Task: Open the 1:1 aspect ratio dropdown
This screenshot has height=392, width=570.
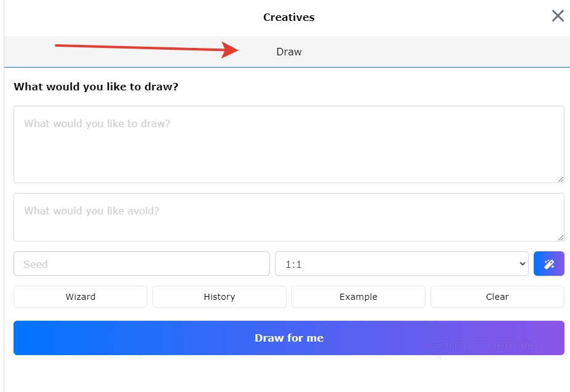Action: point(402,264)
